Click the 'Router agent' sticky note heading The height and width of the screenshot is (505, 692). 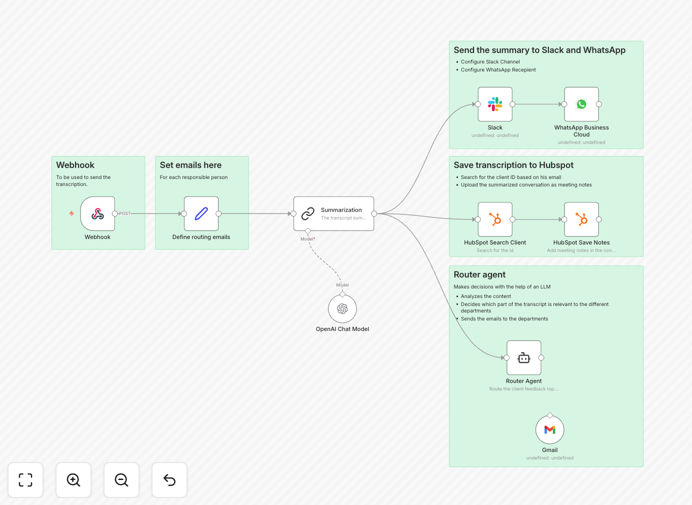pyautogui.click(x=480, y=275)
